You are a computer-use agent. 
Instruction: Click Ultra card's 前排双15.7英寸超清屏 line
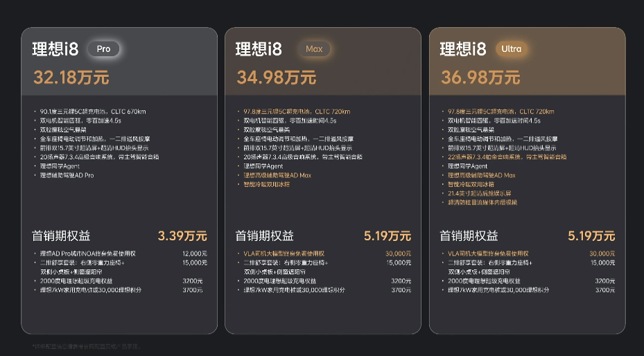pos(502,148)
